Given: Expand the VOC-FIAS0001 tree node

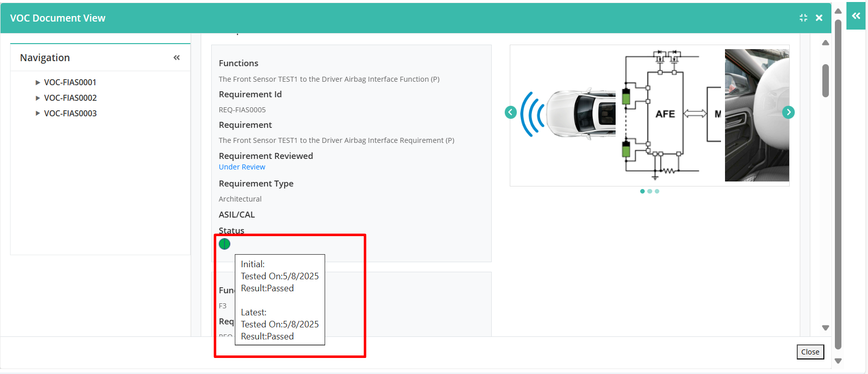Looking at the screenshot, I should pyautogui.click(x=38, y=82).
